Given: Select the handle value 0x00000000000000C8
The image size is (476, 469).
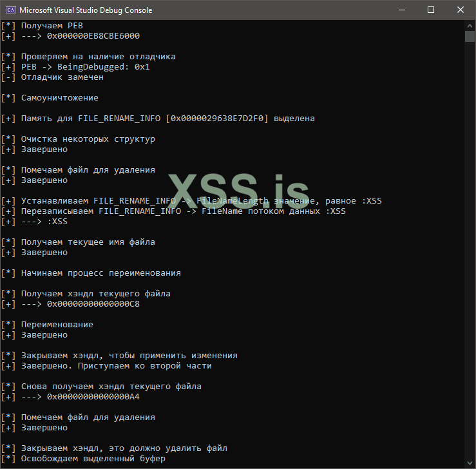Looking at the screenshot, I should (x=93, y=304).
